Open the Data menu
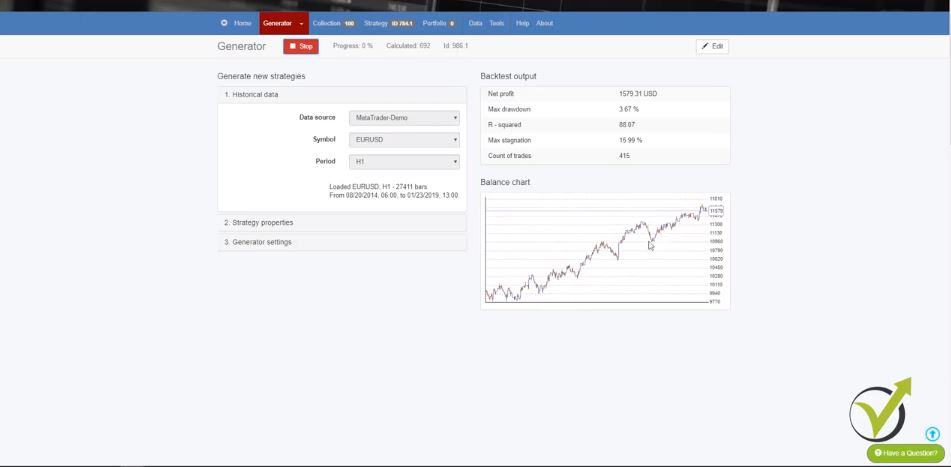Screen dimensions: 951x467 (x=475, y=23)
